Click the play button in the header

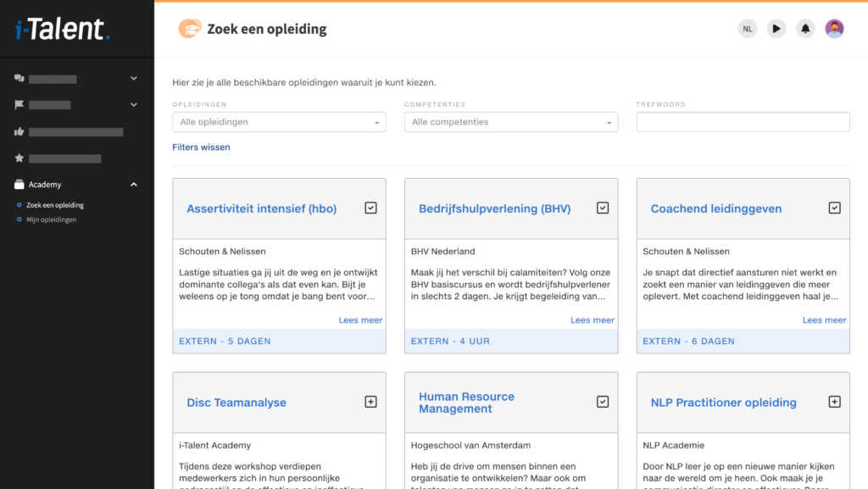tap(776, 29)
